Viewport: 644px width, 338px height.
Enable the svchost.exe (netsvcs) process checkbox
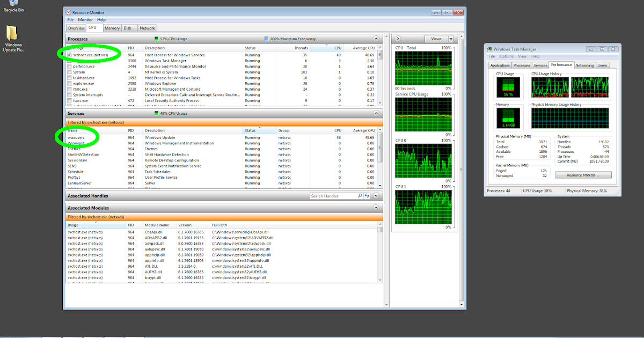69,54
